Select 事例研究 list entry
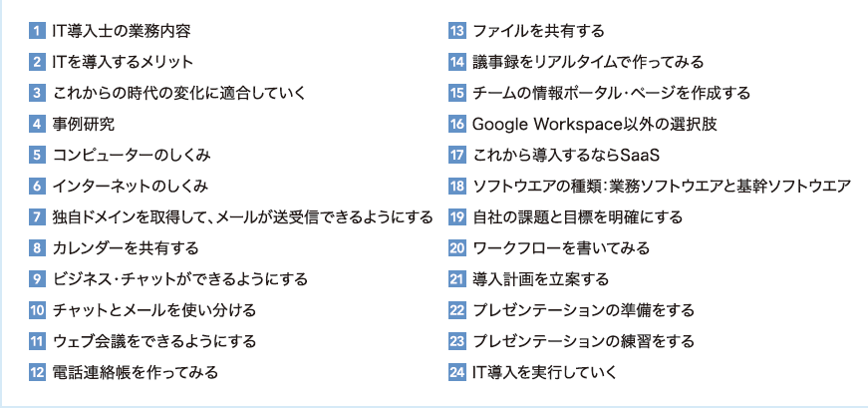Viewport: 868px width, 408px height. pyautogui.click(x=84, y=124)
